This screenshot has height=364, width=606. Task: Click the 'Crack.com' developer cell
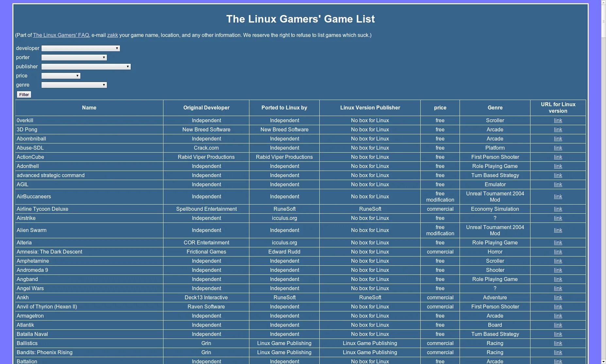206,148
